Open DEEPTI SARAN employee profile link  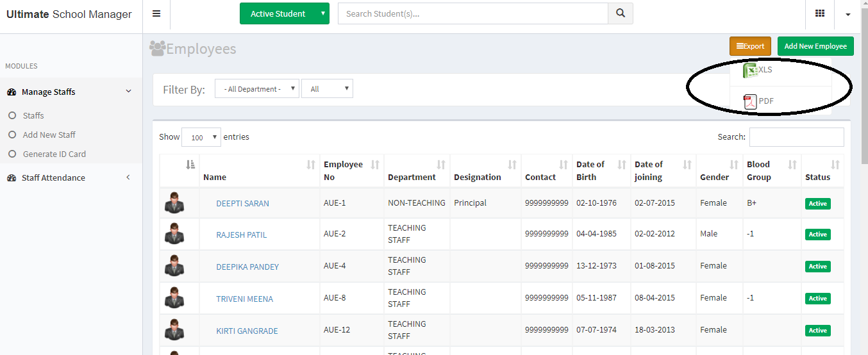242,204
